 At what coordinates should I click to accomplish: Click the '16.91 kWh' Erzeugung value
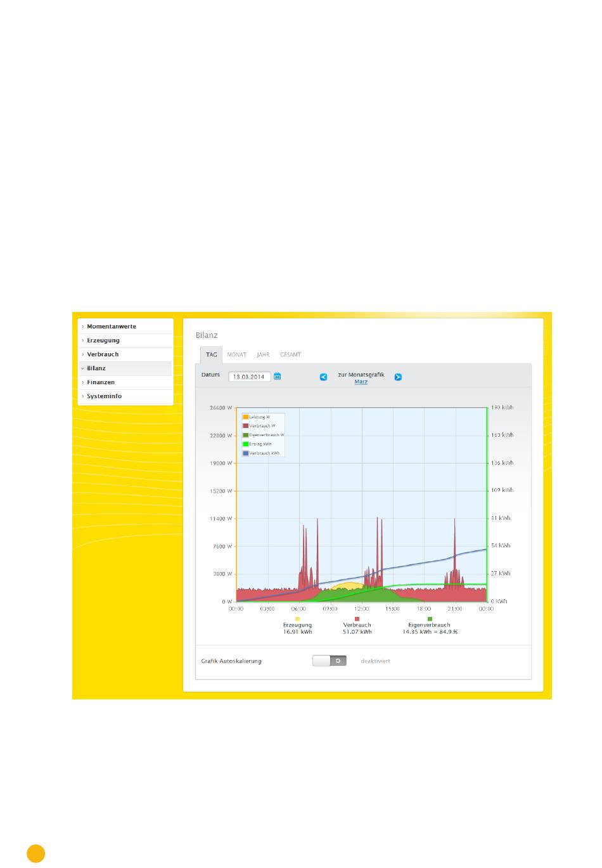coord(298,632)
